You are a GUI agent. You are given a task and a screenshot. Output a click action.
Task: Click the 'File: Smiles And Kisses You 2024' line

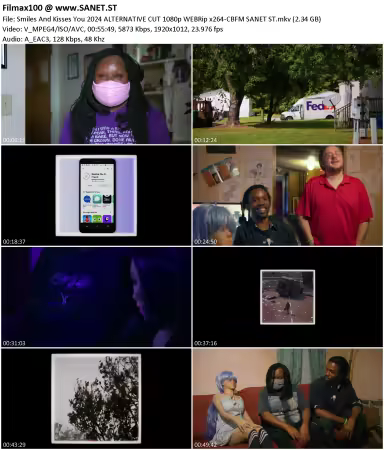(162, 19)
